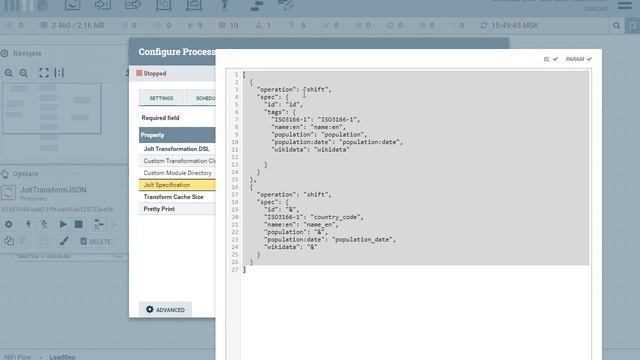
Task: Click the running components count 1
Action: coord(195,25)
